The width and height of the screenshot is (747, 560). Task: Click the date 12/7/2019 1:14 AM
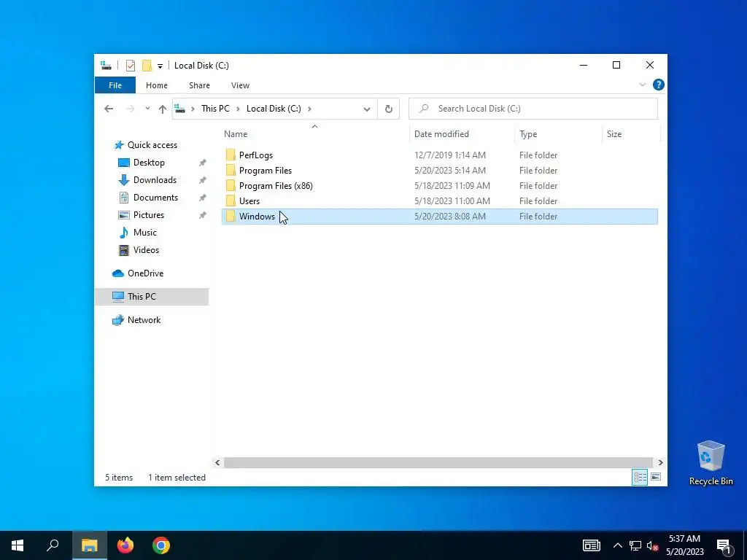(x=449, y=155)
